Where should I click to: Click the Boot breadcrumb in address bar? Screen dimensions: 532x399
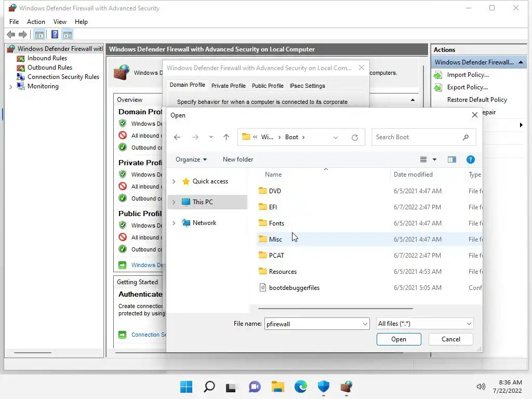(291, 137)
